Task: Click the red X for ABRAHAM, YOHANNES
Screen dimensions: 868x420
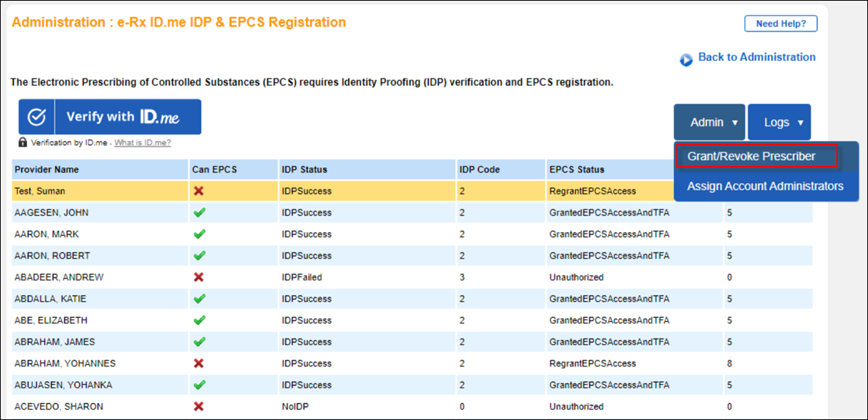Action: [x=198, y=363]
